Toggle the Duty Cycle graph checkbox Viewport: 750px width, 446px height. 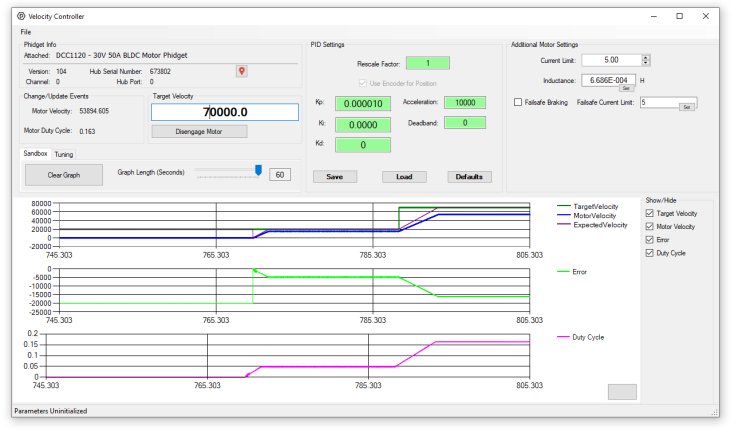pyautogui.click(x=650, y=253)
